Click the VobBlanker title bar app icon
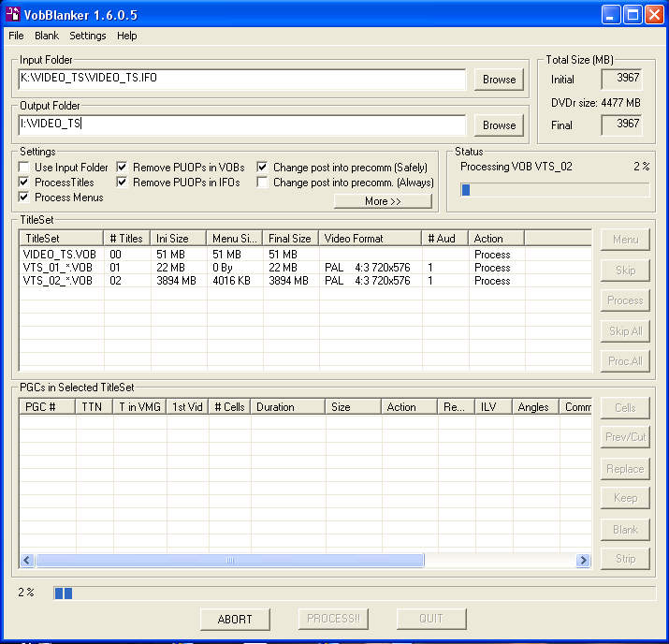Viewport: 669px width, 644px height. (13, 15)
